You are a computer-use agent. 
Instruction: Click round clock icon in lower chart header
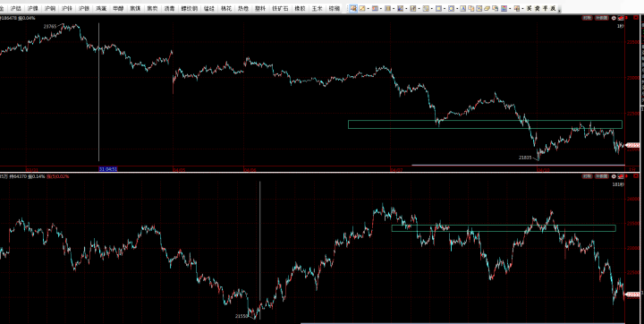click(614, 176)
